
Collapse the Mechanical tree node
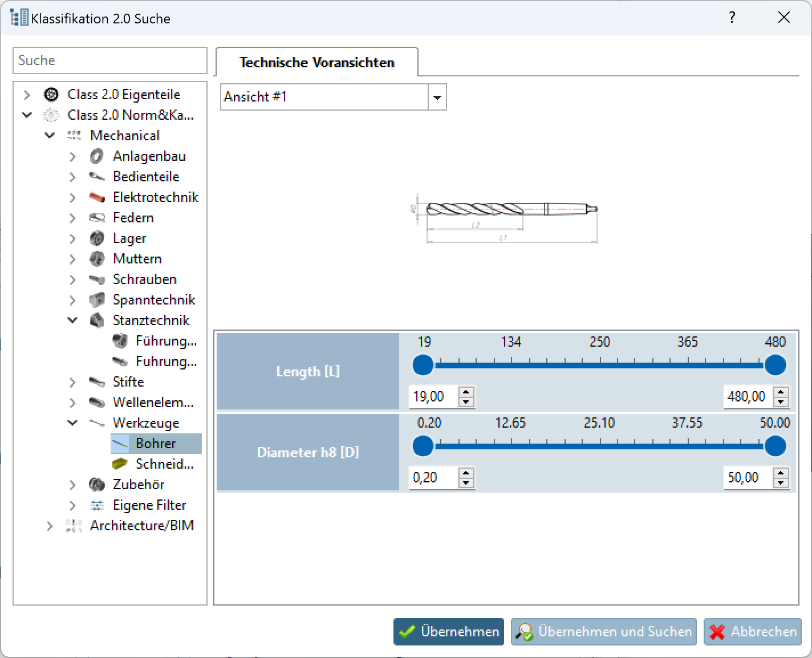[x=50, y=135]
